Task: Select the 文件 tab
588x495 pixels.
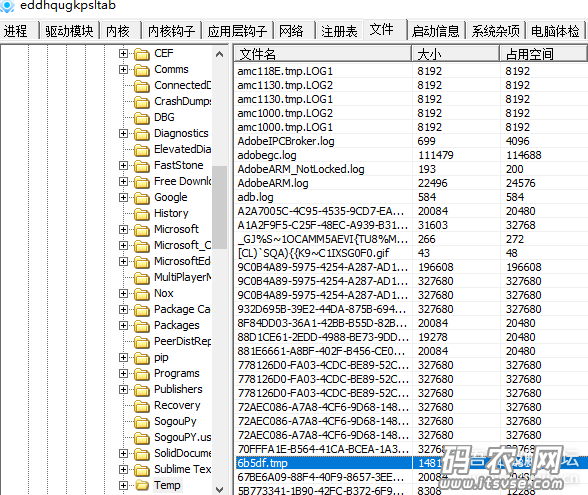Action: pyautogui.click(x=385, y=29)
